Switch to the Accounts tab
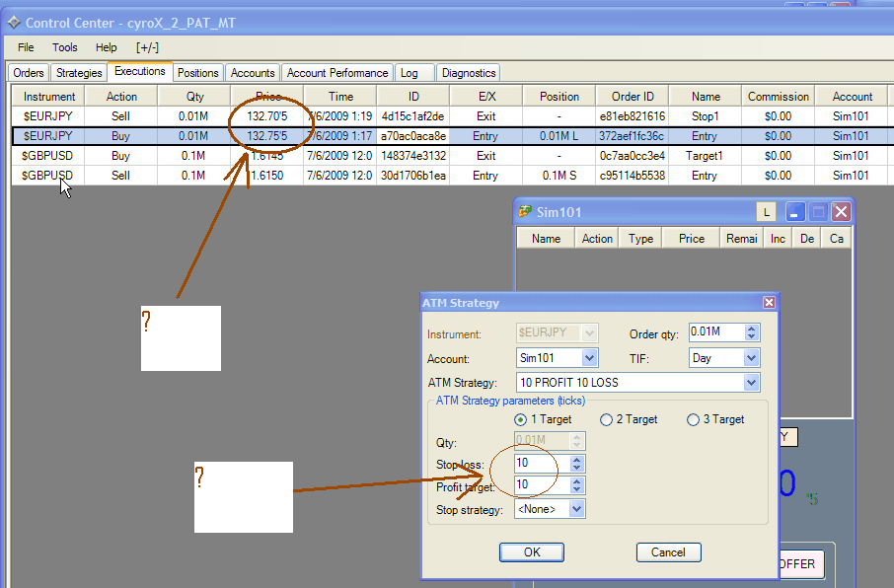The height and width of the screenshot is (588, 894). coord(253,73)
